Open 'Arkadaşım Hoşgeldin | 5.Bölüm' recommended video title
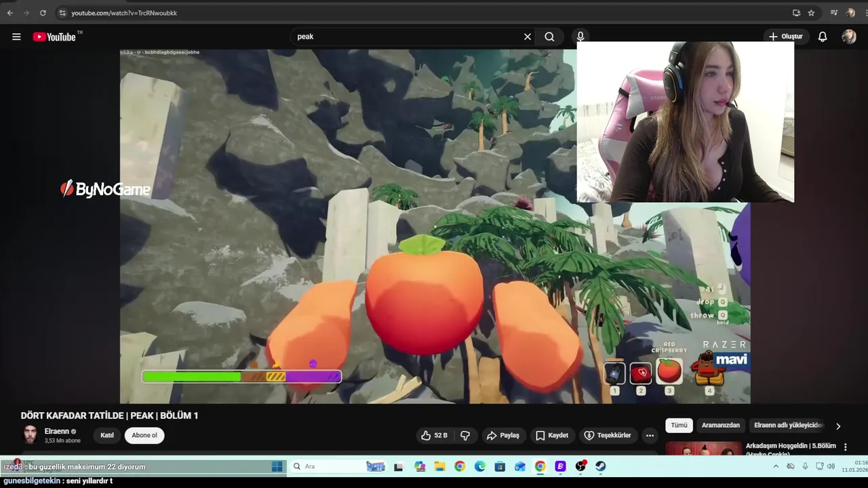The height and width of the screenshot is (488, 868). click(791, 446)
